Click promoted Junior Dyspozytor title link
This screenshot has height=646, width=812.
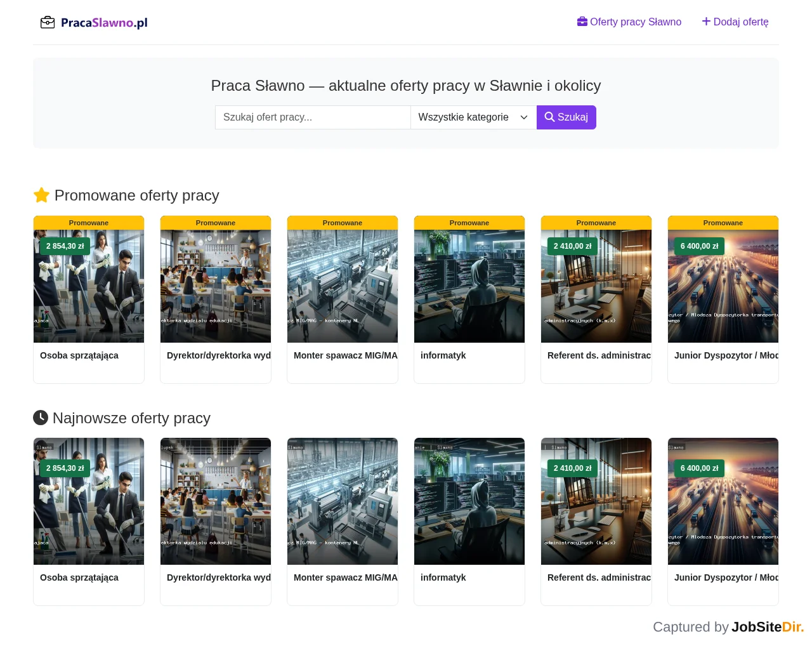point(726,355)
